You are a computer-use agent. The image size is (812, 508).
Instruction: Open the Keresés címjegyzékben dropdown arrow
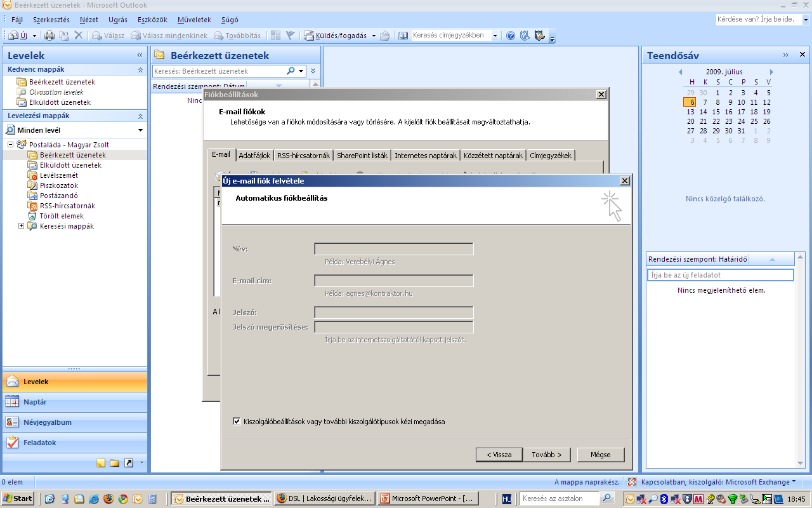click(x=495, y=36)
